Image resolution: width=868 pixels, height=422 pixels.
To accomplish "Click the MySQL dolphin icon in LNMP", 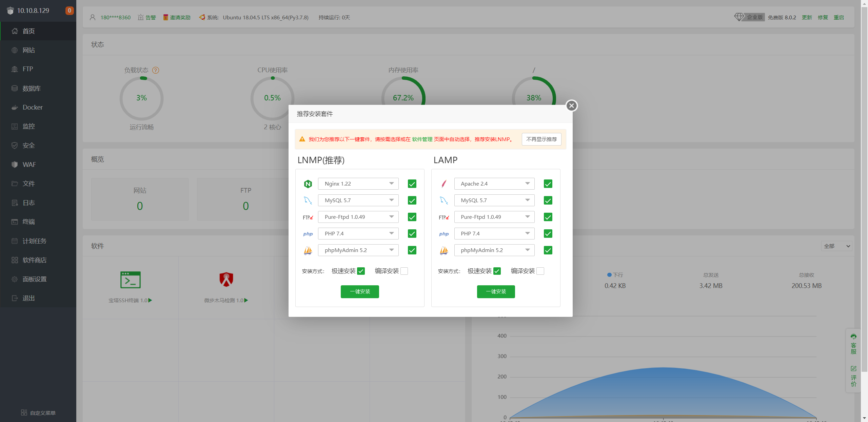I will coord(308,200).
